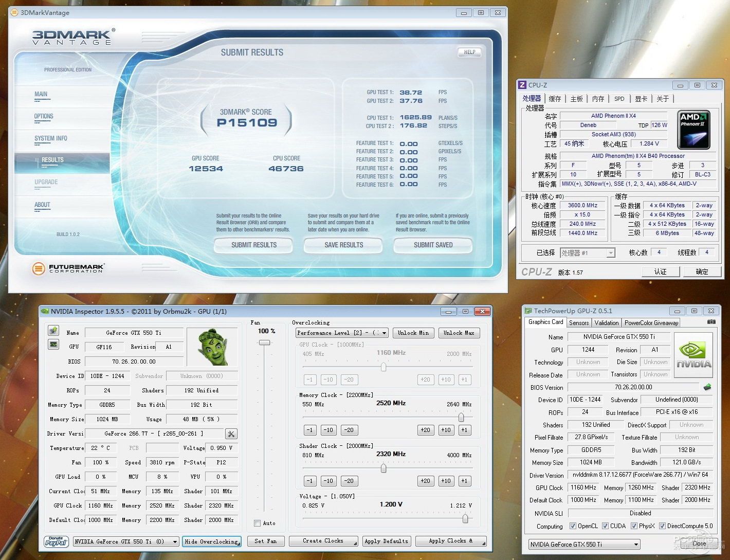Click the SAVE RESULTS button

[343, 245]
